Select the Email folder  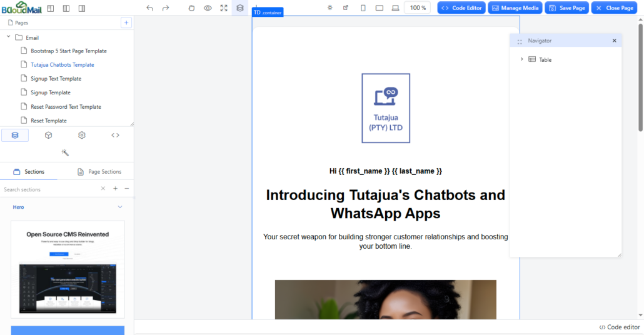(x=32, y=37)
